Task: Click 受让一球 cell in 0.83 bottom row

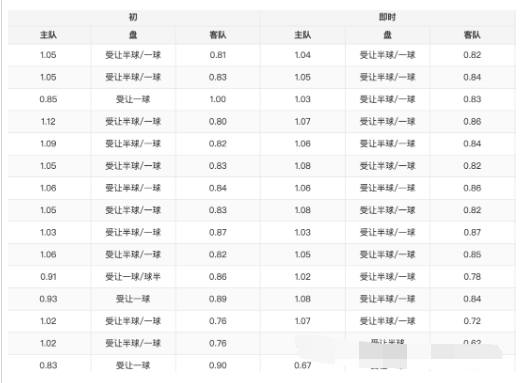Action: [133, 365]
